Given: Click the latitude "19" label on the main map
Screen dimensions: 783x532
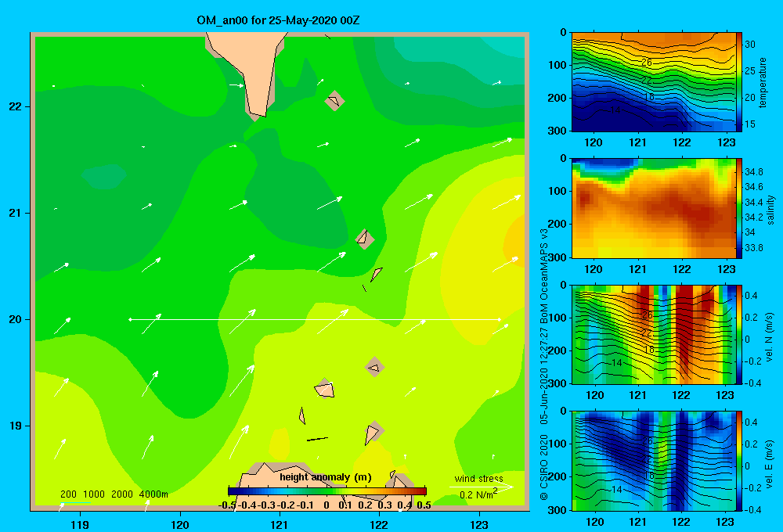Looking at the screenshot, I should pos(15,426).
